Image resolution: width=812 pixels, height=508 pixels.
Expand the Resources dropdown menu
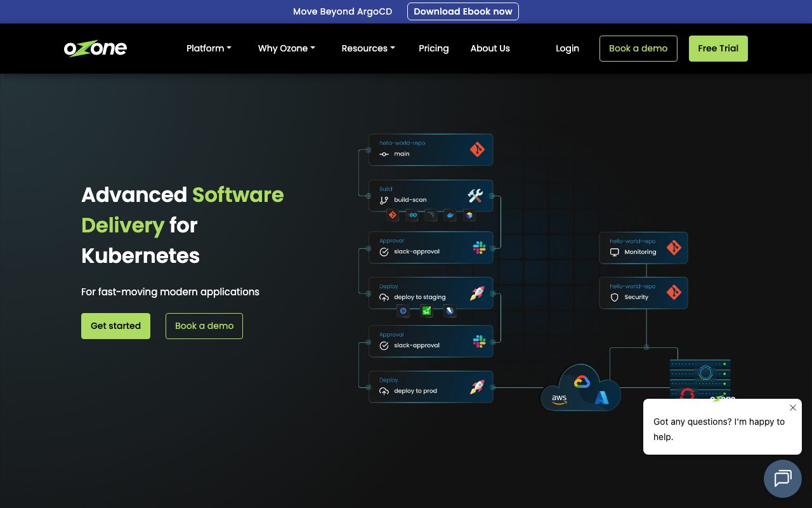pyautogui.click(x=369, y=48)
